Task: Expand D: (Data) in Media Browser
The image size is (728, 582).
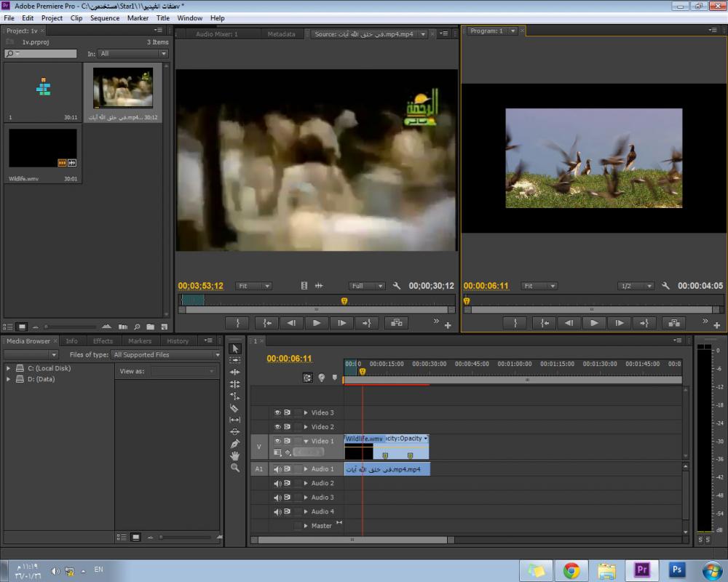Action: tap(8, 379)
